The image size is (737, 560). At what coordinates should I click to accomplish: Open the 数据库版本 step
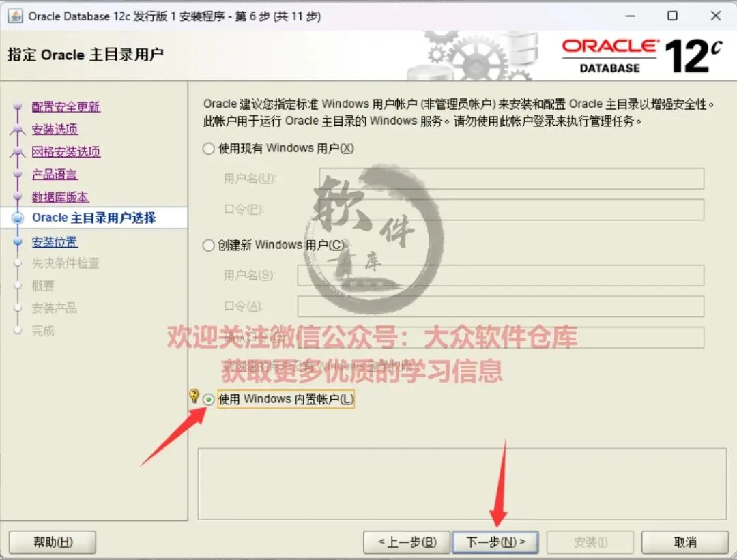pyautogui.click(x=60, y=197)
